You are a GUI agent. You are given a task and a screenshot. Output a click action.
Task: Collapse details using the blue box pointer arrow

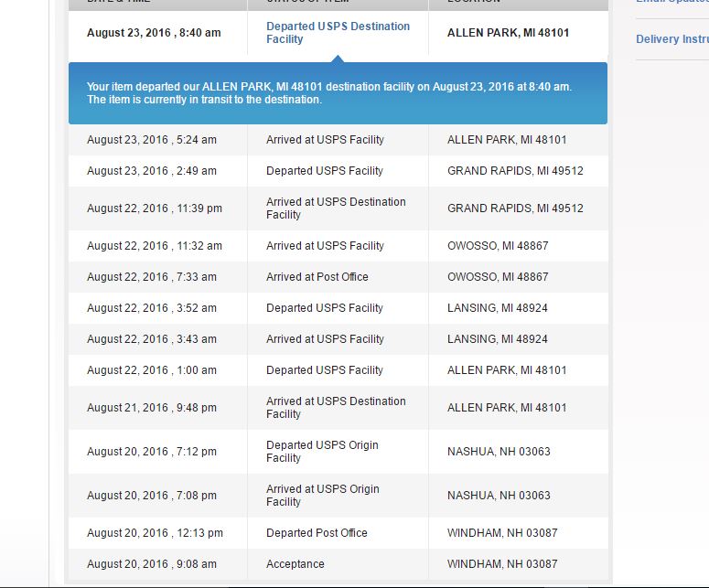338,59
